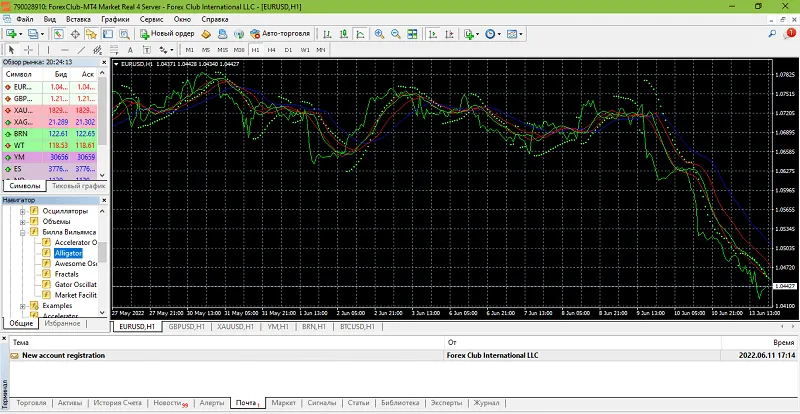The width and height of the screenshot is (800, 414).
Task: Insert text with the A tool
Action: click(130, 50)
